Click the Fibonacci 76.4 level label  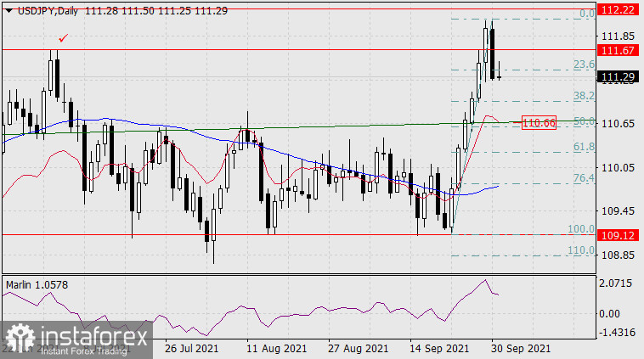[583, 178]
